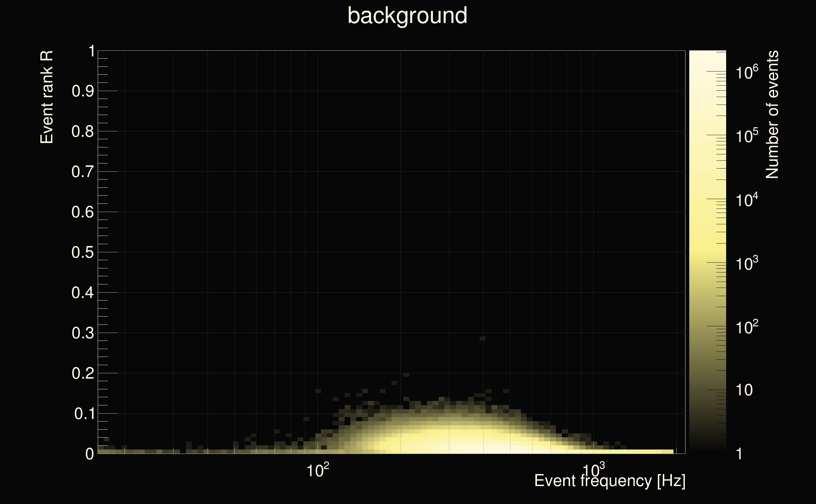Click the 10⁵ colorbar tick label
Viewport: 816px width, 504px height.
[x=747, y=136]
